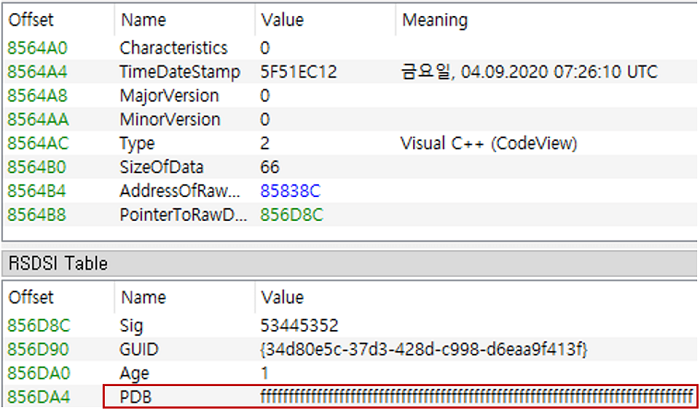Select the GUID value field
This screenshot has width=700, height=410.
point(424,350)
